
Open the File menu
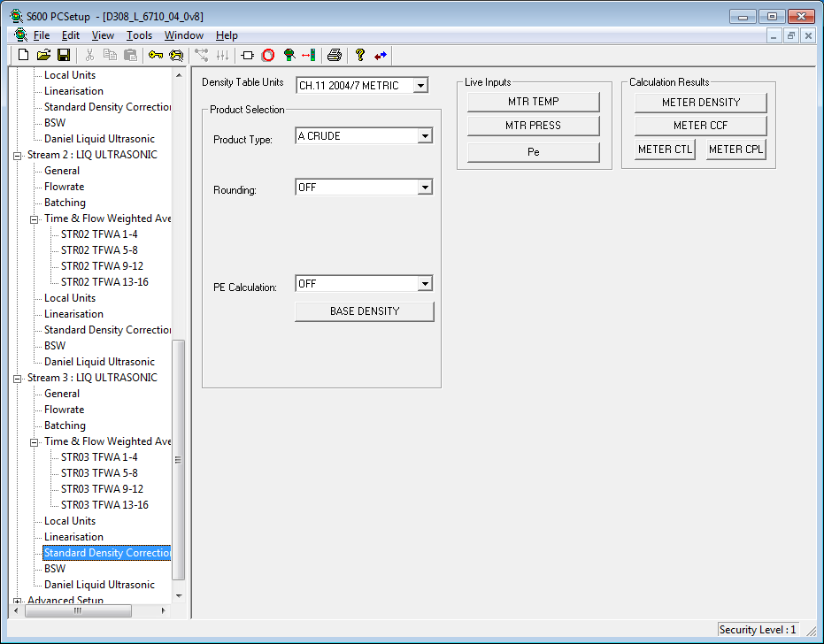[42, 35]
